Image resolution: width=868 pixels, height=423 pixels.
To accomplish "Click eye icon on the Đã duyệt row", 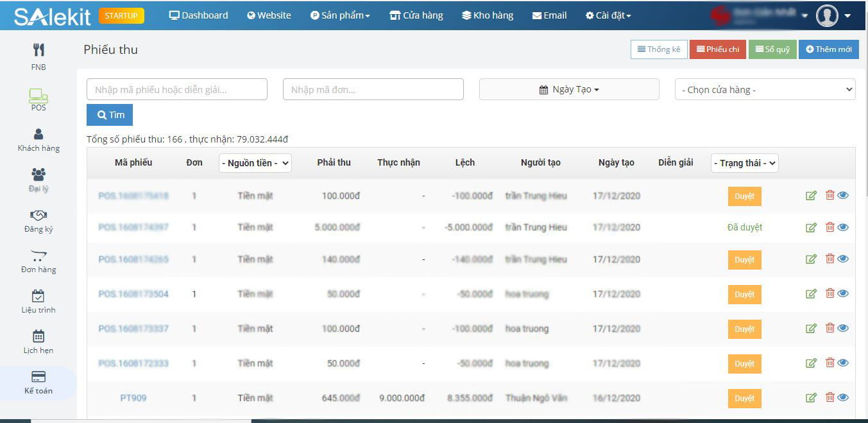I will click(x=843, y=227).
